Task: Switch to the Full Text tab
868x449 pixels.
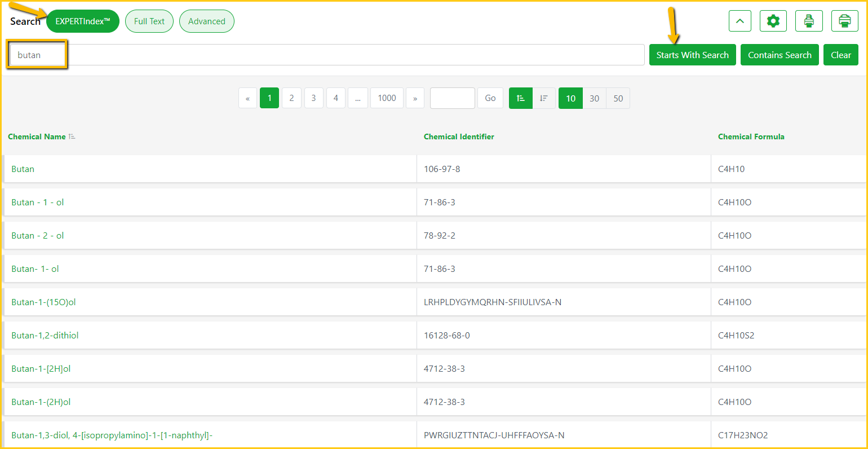Action: tap(149, 21)
